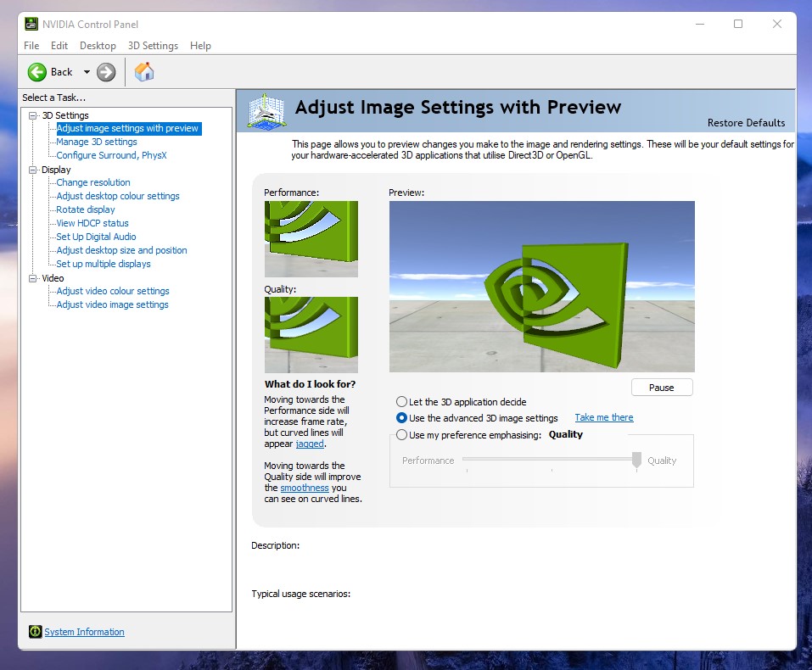Click the grey Forward arrow icon

[106, 72]
